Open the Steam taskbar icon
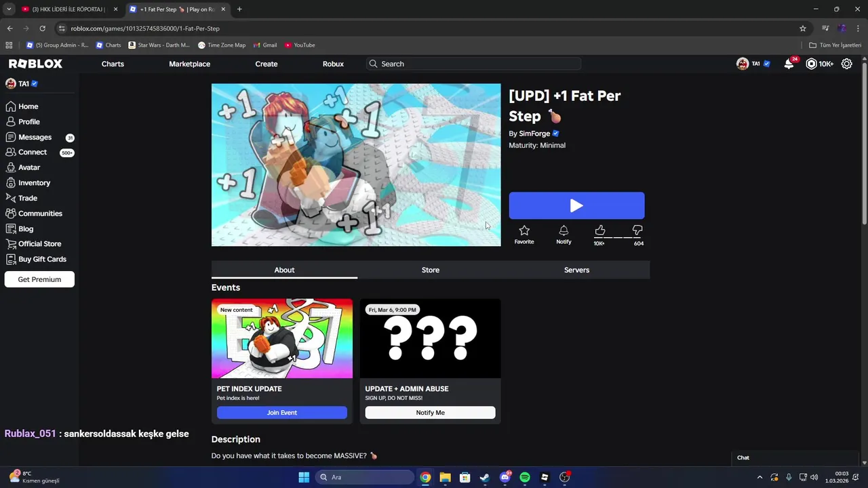Viewport: 868px width, 488px height. pos(485,477)
